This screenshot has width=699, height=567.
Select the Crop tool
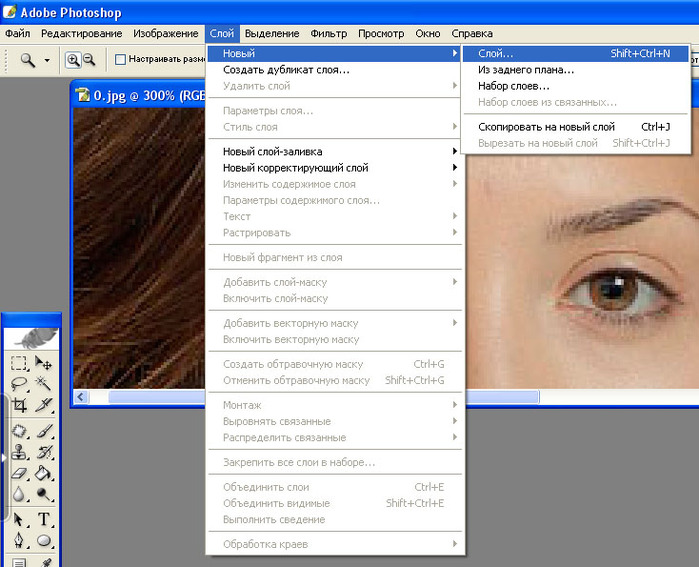click(19, 405)
